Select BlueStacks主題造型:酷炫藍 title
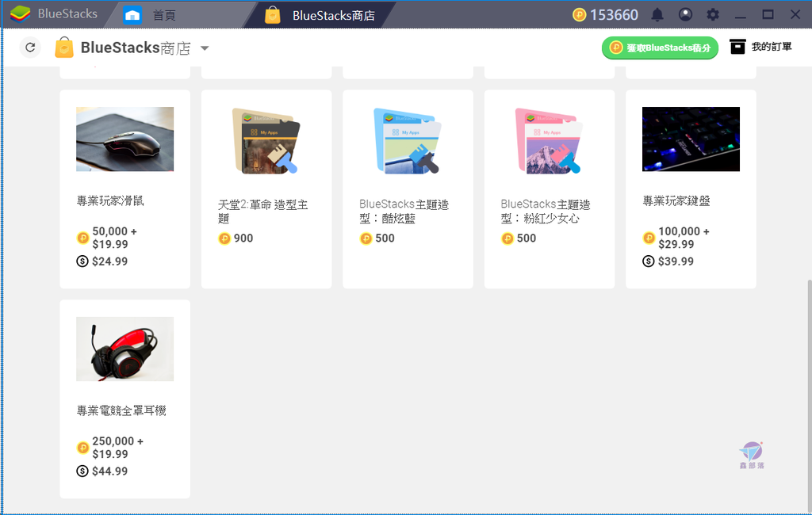This screenshot has width=812, height=515. coord(404,212)
